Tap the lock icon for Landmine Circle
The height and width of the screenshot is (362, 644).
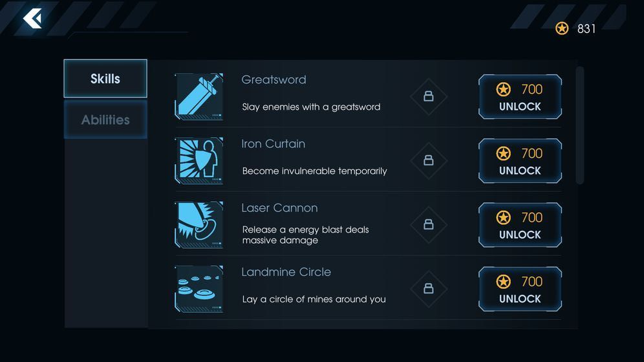[428, 288]
